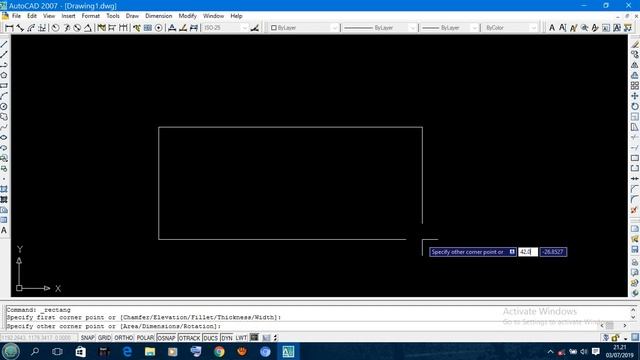
Task: Click the taskbar search icon
Action: (35, 351)
